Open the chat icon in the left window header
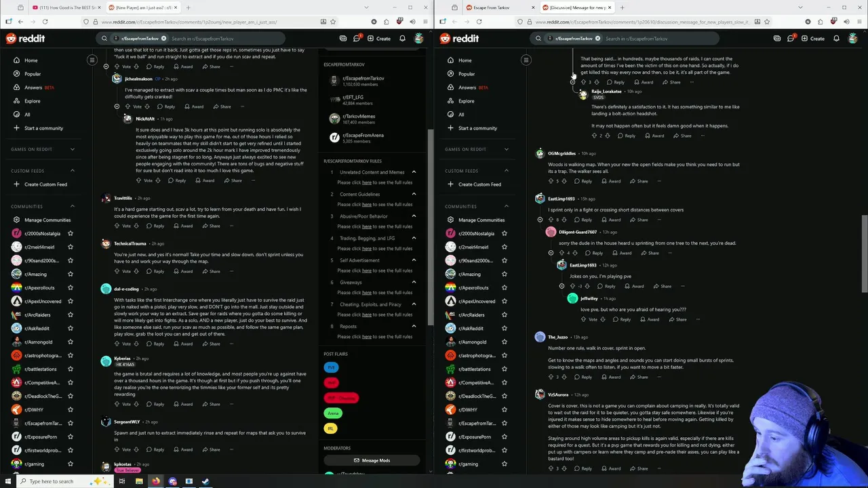The width and height of the screenshot is (868, 488). 357,39
